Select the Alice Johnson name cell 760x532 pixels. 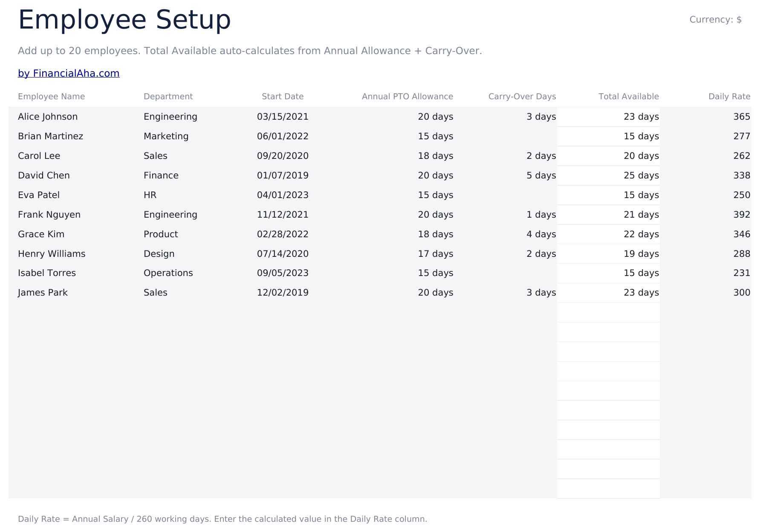pyautogui.click(x=48, y=117)
